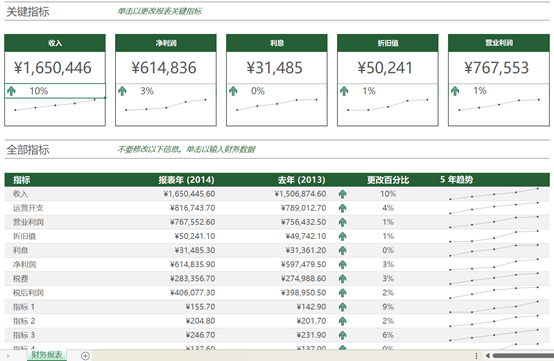Image resolution: width=554 pixels, height=361 pixels.
Task: Select the 净利润 card header
Action: coord(166,43)
